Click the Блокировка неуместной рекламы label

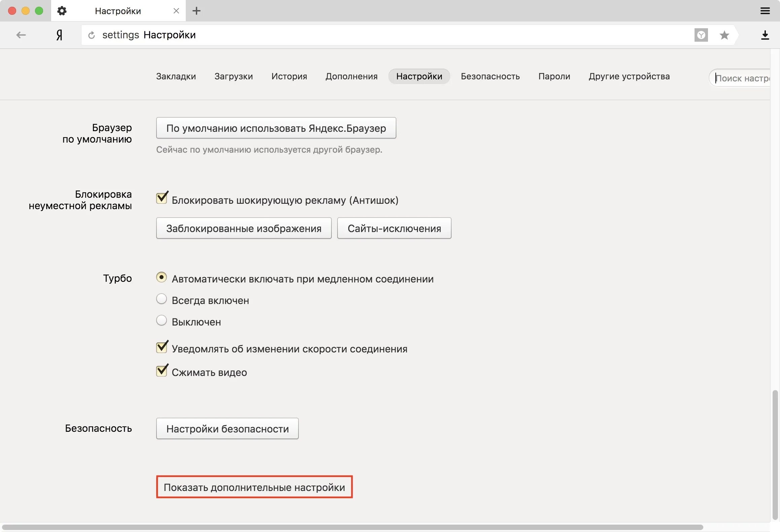click(80, 200)
